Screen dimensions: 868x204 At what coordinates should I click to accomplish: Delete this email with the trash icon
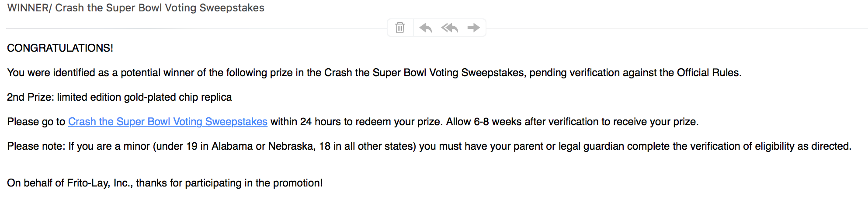(400, 28)
